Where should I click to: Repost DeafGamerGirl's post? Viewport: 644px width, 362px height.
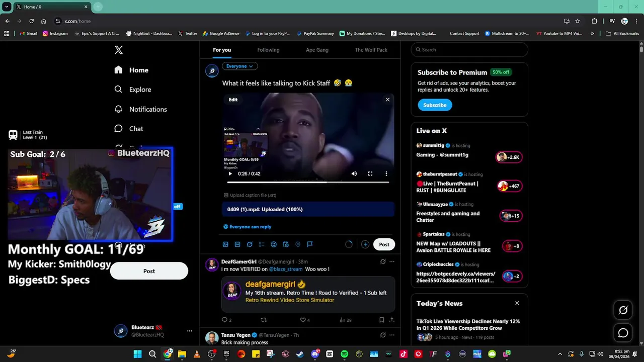tap(264, 320)
